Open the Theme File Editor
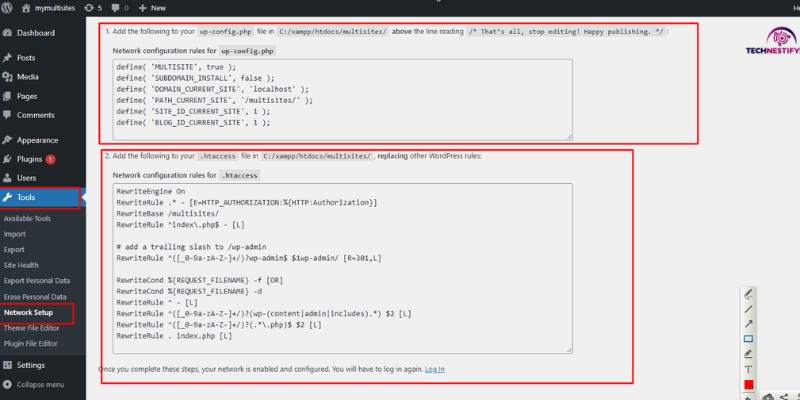The height and width of the screenshot is (400, 800). 31,328
